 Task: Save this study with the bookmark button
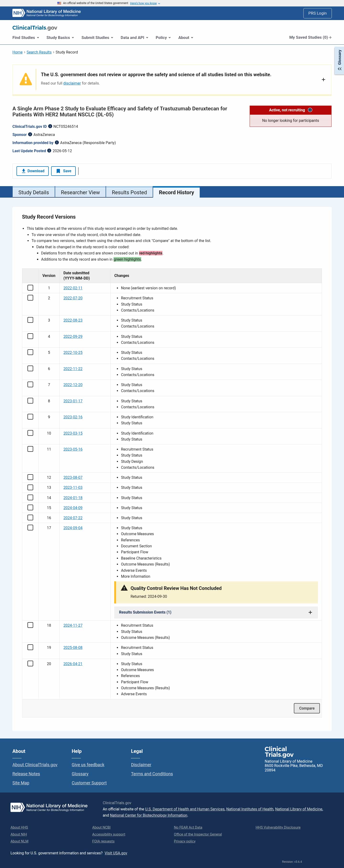[63, 171]
